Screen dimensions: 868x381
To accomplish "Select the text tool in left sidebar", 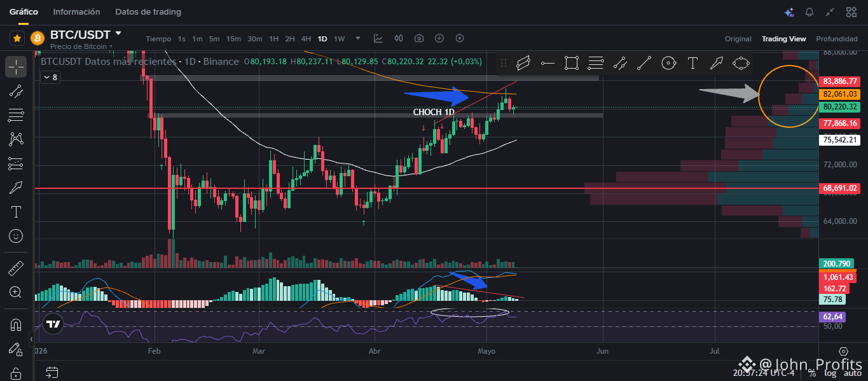I will point(17,212).
